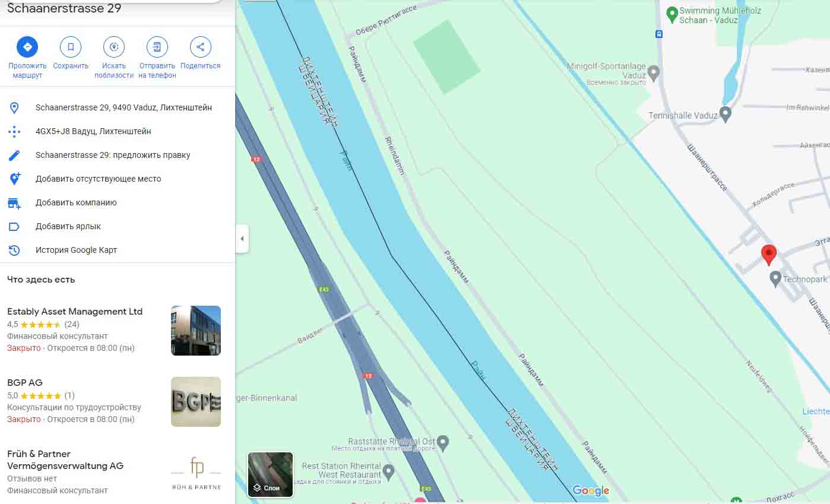Click the Swimming Mühleholz green pin
The width and height of the screenshot is (830, 504).
coord(672,14)
